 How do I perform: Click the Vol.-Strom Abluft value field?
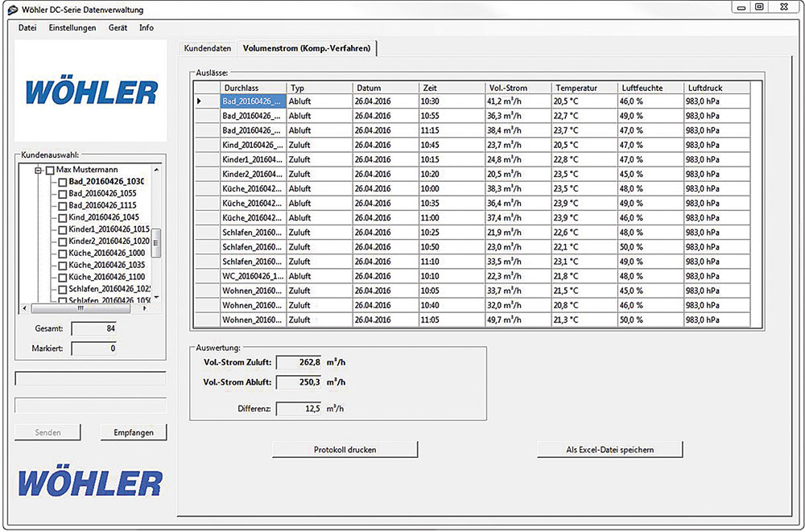pyautogui.click(x=299, y=382)
